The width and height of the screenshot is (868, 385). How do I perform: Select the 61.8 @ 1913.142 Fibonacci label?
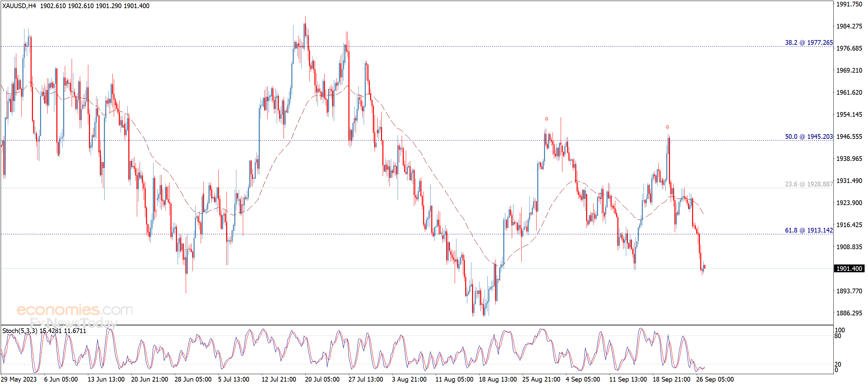pos(809,231)
